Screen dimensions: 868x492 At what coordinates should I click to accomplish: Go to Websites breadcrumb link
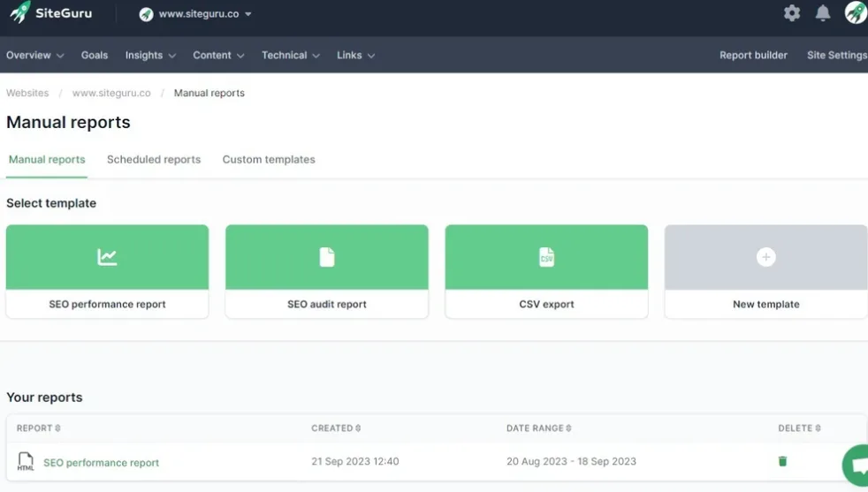27,93
